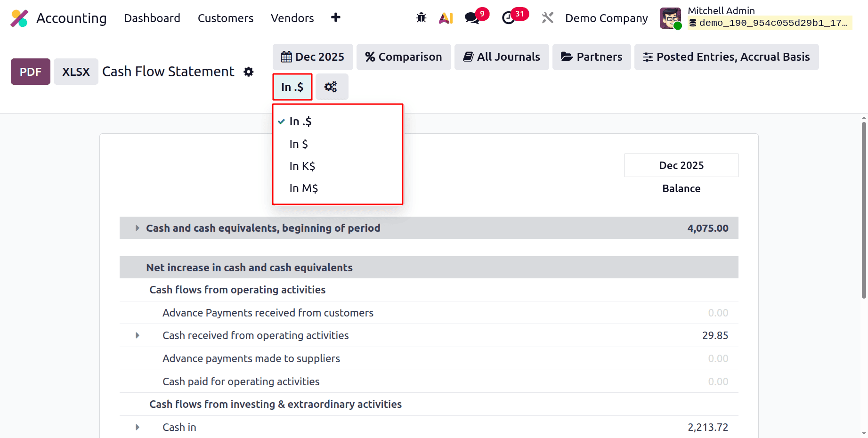Click the gears options icon next to In .$
This screenshot has height=438, width=868.
point(332,87)
